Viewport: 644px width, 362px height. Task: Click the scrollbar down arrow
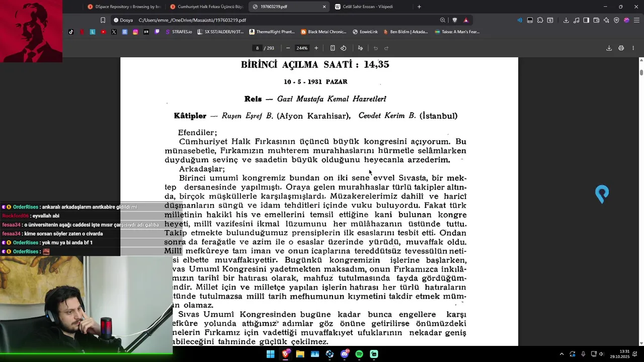point(641,343)
